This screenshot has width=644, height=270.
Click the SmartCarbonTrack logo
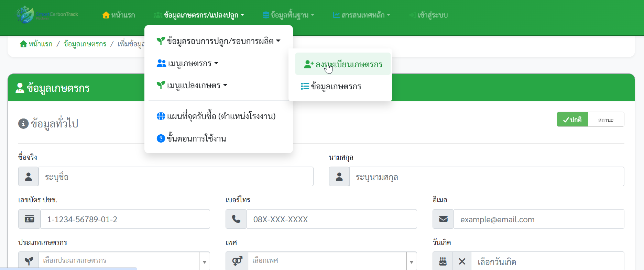(x=46, y=15)
